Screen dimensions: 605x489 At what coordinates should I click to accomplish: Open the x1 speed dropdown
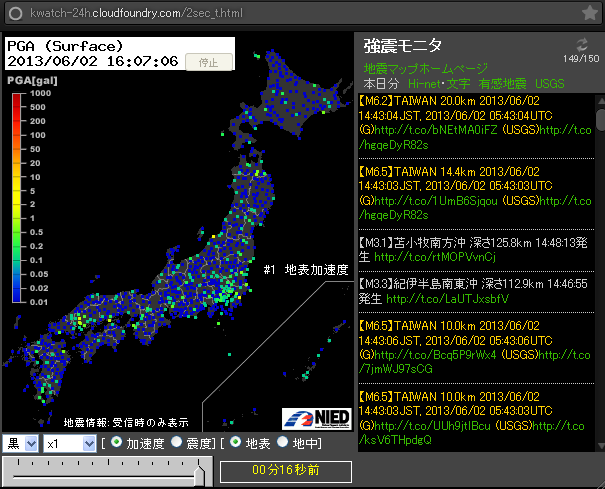click(x=69, y=443)
